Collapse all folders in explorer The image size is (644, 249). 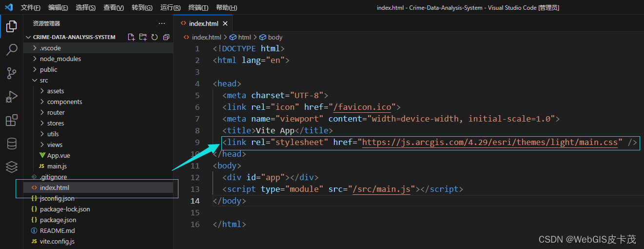point(166,37)
